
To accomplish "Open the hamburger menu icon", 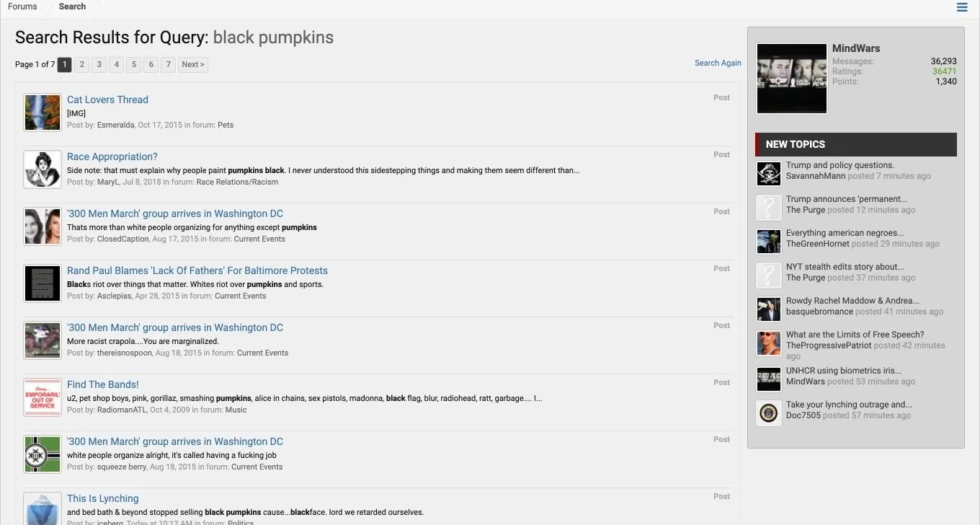I will tap(962, 7).
